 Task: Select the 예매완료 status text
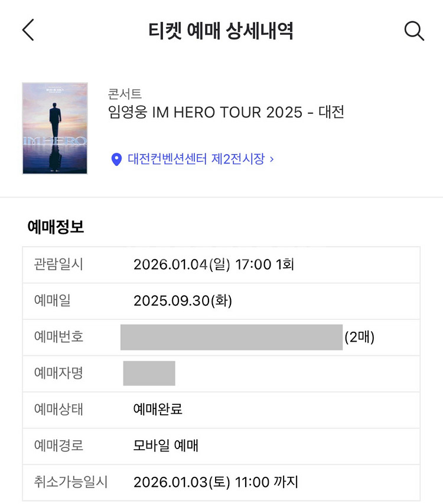click(158, 409)
